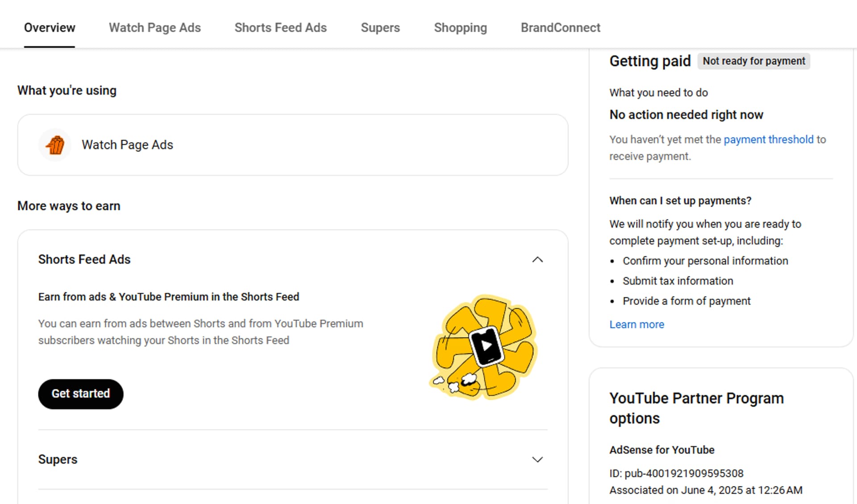The width and height of the screenshot is (857, 504).
Task: Click the Shorts Feed Ads section heading
Action: click(84, 259)
